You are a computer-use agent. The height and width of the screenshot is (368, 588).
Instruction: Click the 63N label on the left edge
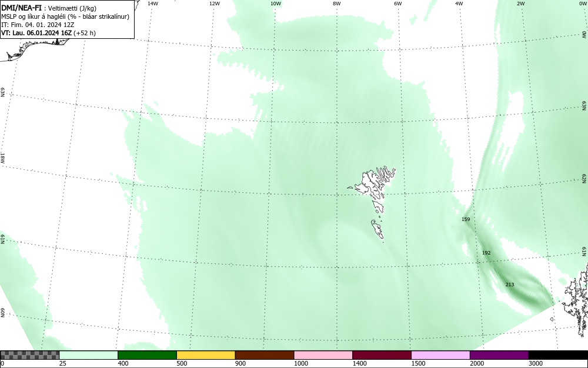click(x=2, y=92)
